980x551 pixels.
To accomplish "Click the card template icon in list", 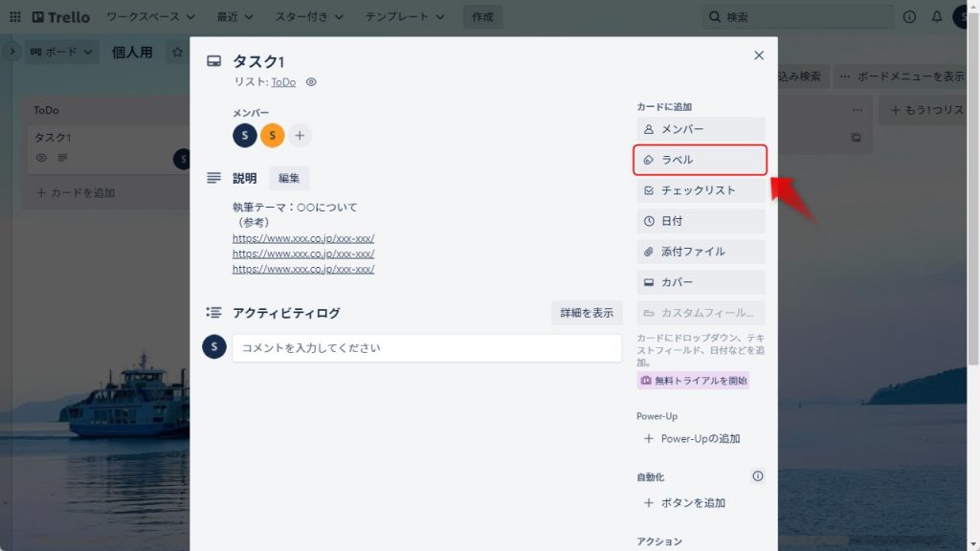I will coord(856,138).
